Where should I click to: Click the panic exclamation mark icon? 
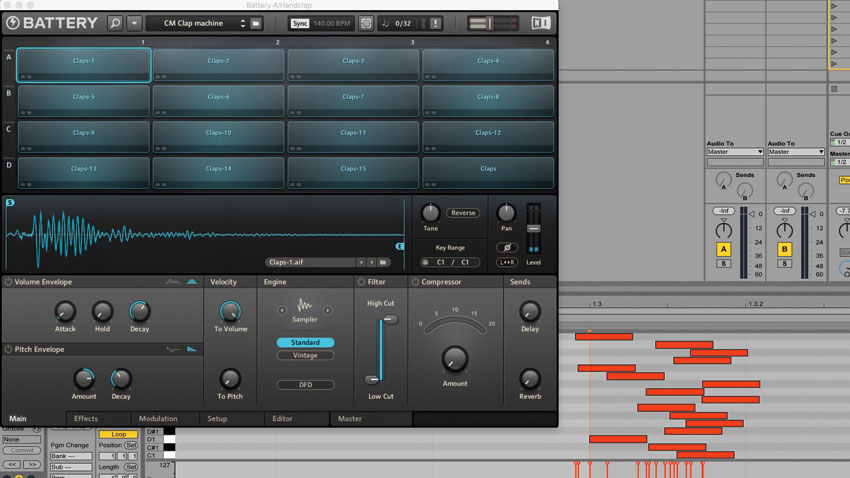(x=435, y=23)
